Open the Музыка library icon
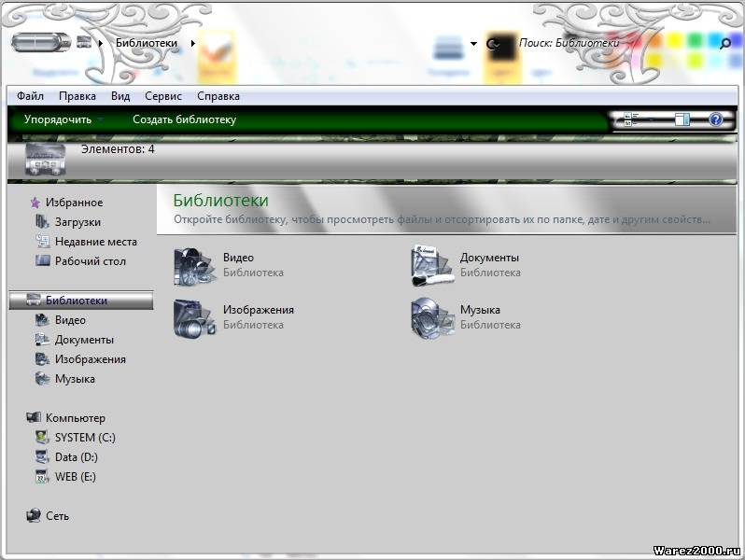Image resolution: width=745 pixels, height=560 pixels. point(431,318)
